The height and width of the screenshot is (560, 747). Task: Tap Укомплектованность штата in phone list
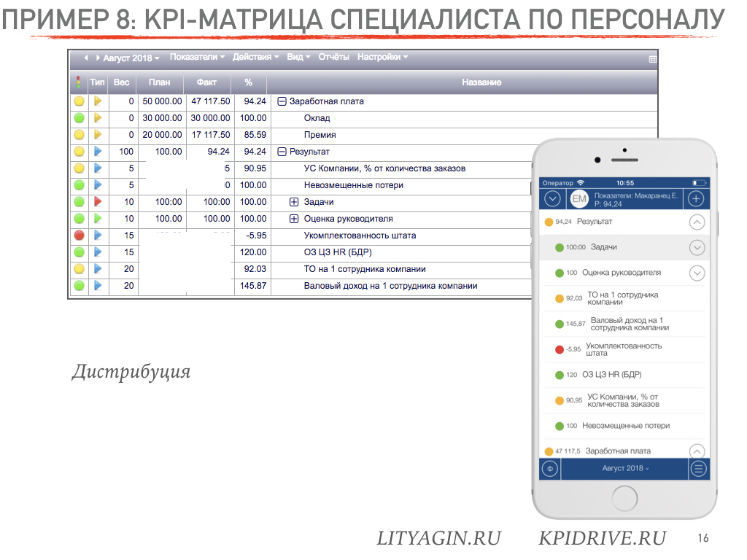pos(624,349)
